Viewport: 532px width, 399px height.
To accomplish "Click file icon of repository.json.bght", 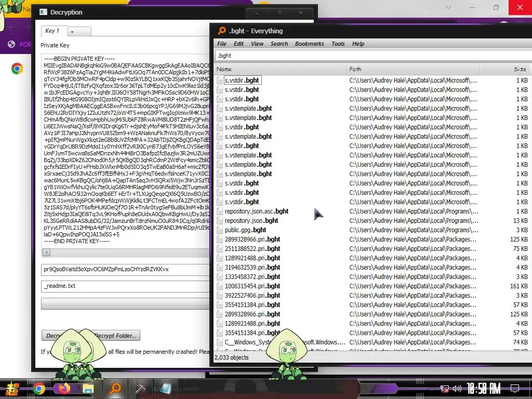I will [220, 220].
